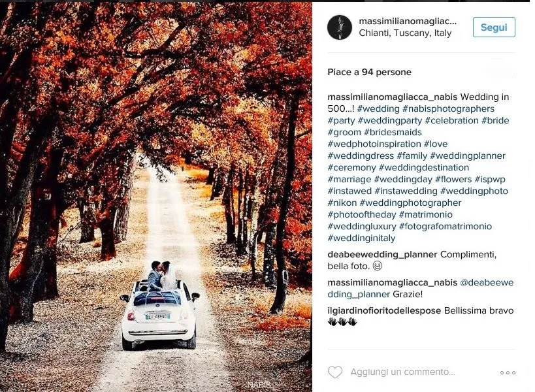Screen dimensions: 535x392
Task: Open the #bridesmaids hashtag
Action: tap(393, 132)
